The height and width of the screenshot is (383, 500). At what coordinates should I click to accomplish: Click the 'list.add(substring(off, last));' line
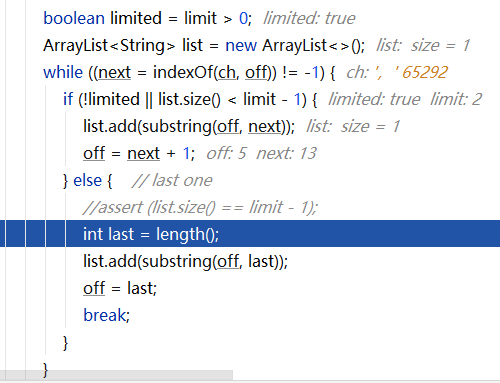pos(185,261)
